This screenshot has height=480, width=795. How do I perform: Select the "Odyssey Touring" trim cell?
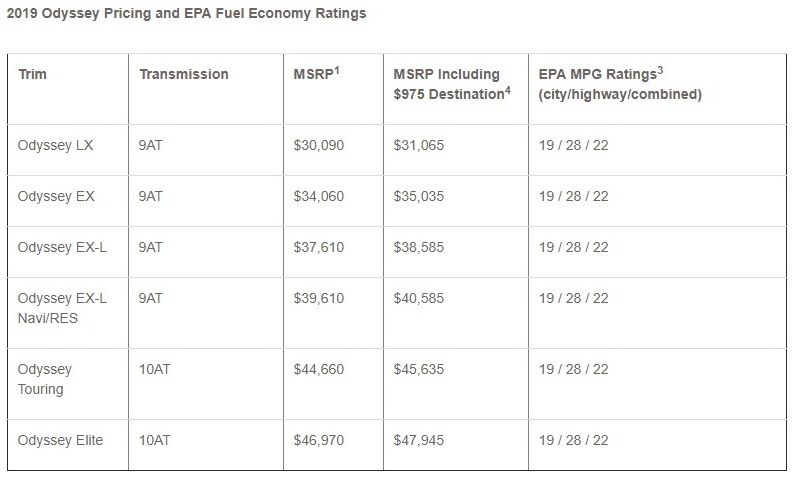(45, 379)
